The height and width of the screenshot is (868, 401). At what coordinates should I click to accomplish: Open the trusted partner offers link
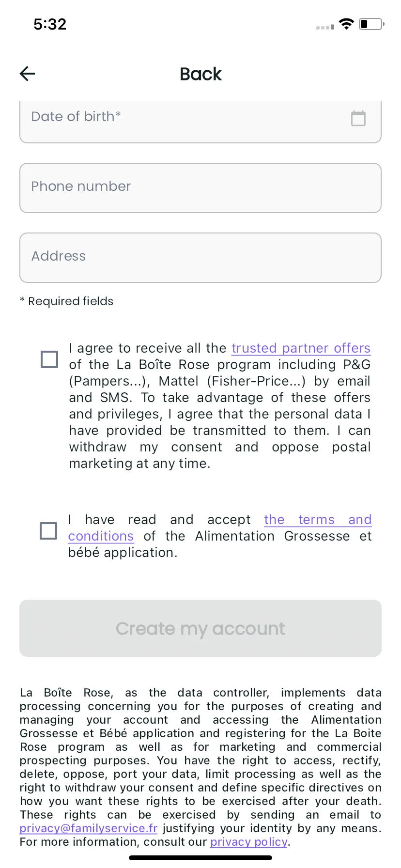click(301, 348)
